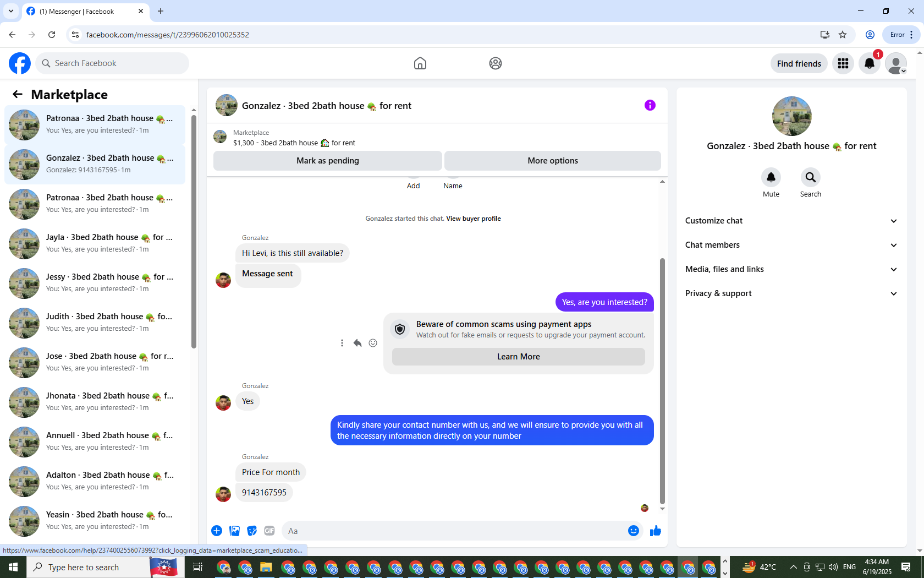Viewport: 924px width, 578px height.
Task: Open account menu via profile avatar
Action: click(896, 63)
